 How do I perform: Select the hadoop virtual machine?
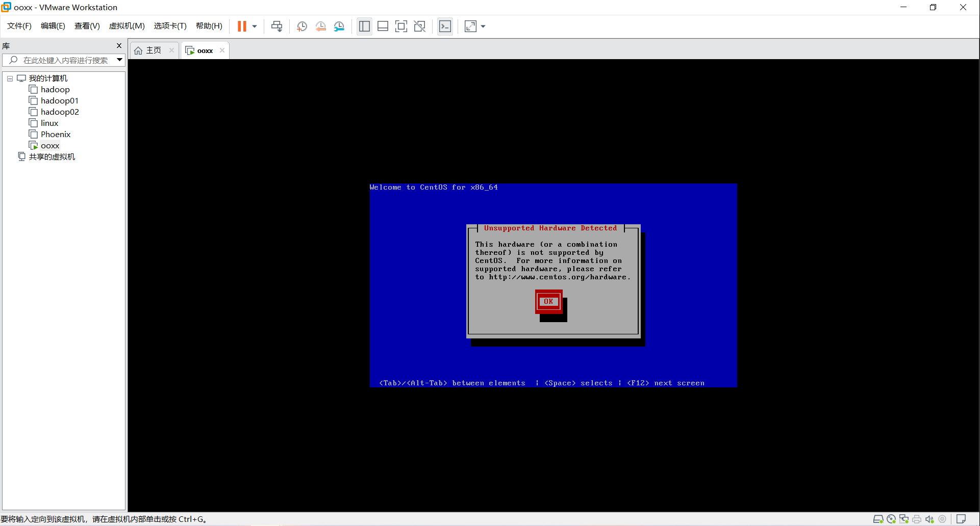(x=55, y=90)
